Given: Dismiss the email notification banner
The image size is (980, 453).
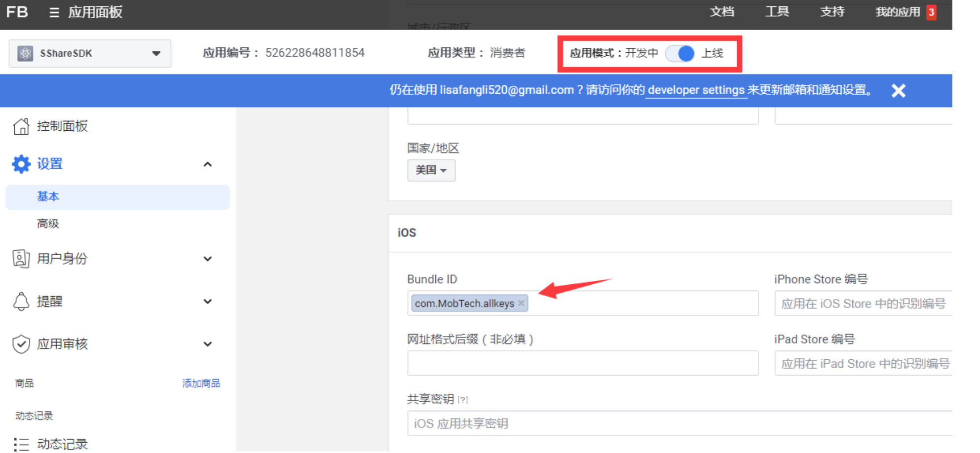Looking at the screenshot, I should (898, 90).
